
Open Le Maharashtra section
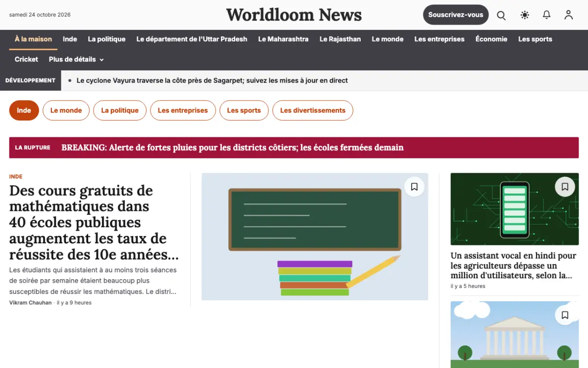(x=283, y=39)
